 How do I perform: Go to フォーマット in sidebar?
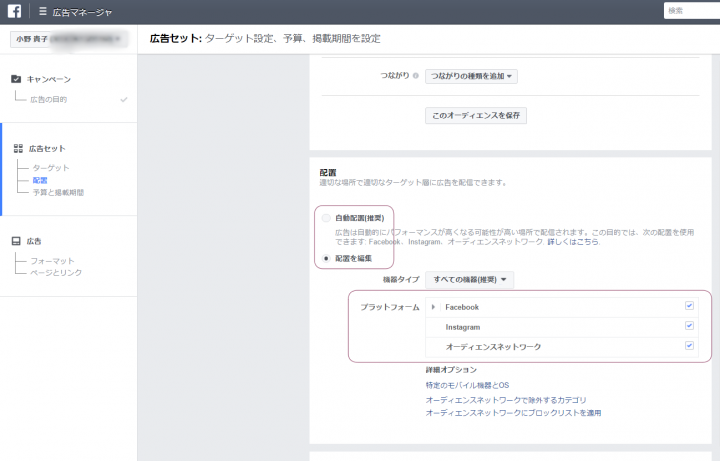(x=52, y=261)
